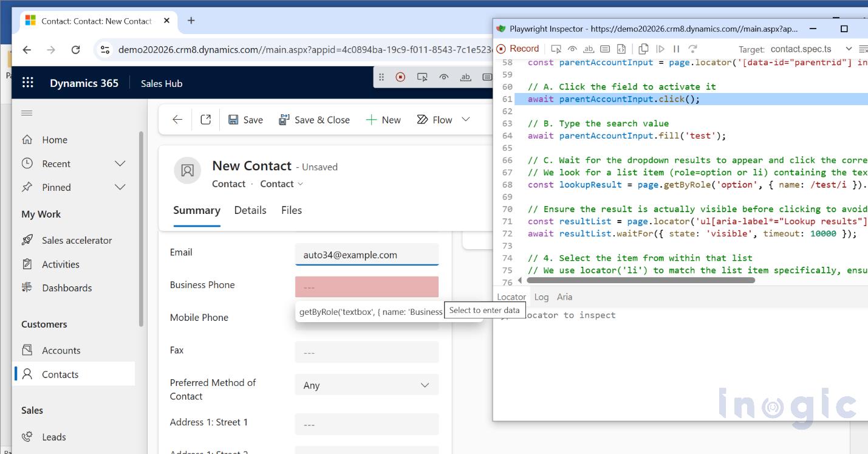The height and width of the screenshot is (454, 868).
Task: Click the Step over arrow icon
Action: click(693, 48)
